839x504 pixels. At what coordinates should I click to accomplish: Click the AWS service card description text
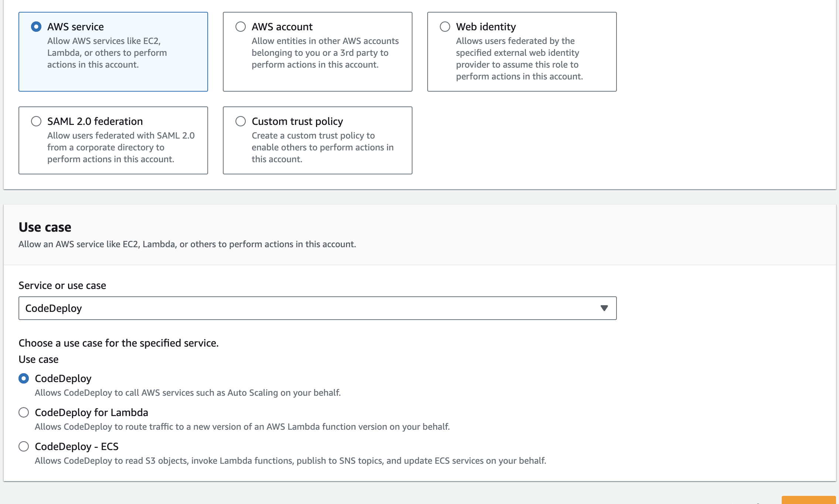[x=107, y=53]
